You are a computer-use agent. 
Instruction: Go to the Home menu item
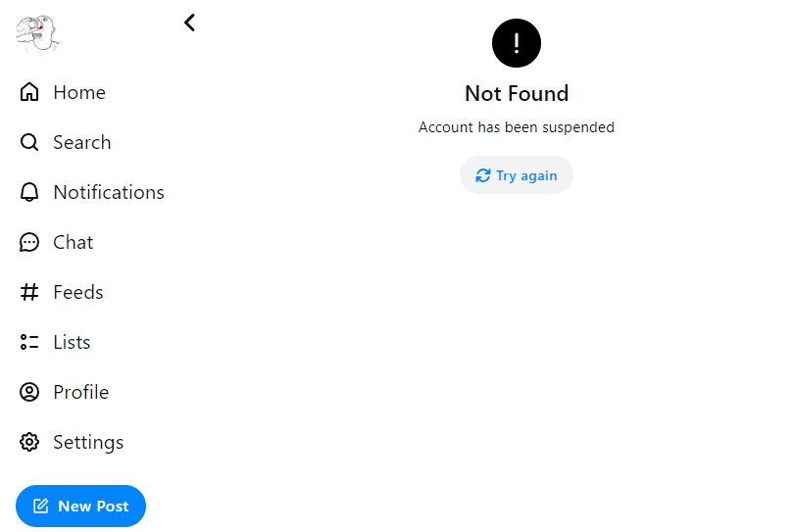point(79,92)
